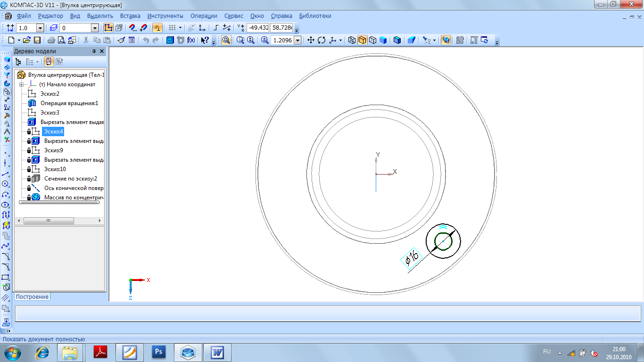This screenshot has width=644, height=362.
Task: Toggle the hidden-lines-removed display mode
Action: coord(362,41)
